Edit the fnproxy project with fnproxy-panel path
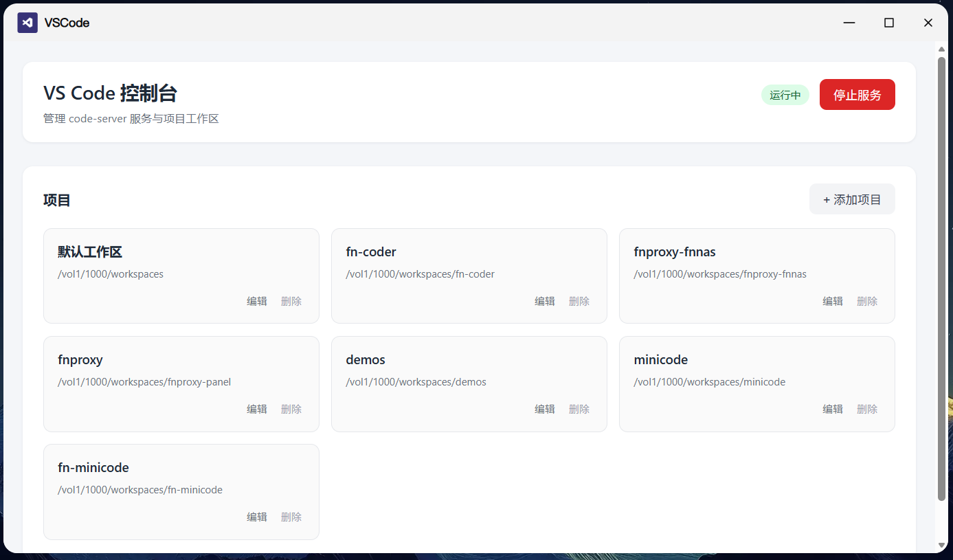Screen dimensions: 953x560 tap(257, 409)
